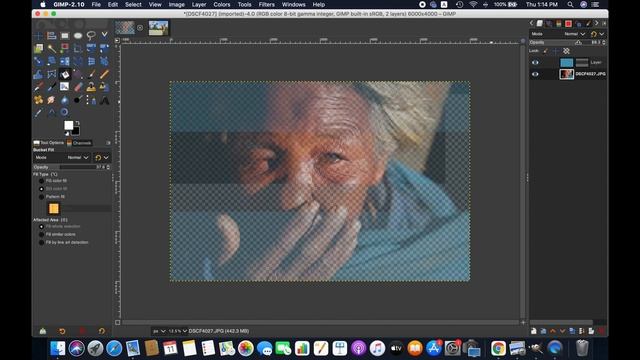Open the Edit menu
Image resolution: width=640 pixels, height=360 pixels.
113,4
